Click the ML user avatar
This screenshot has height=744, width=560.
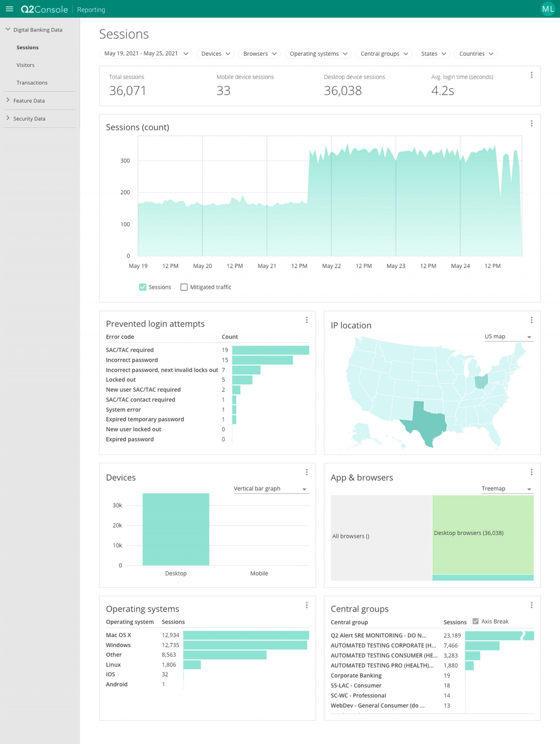coord(548,9)
